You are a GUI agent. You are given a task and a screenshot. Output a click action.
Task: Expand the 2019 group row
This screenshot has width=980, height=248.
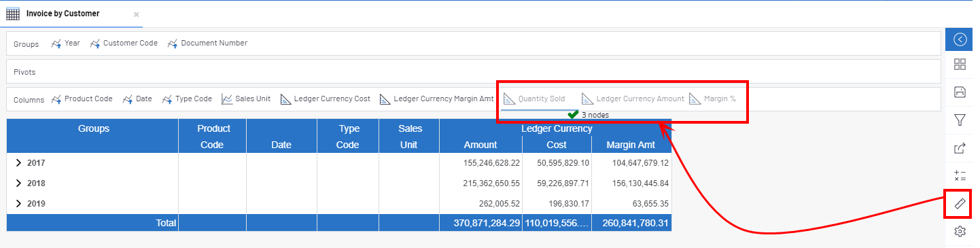click(19, 204)
